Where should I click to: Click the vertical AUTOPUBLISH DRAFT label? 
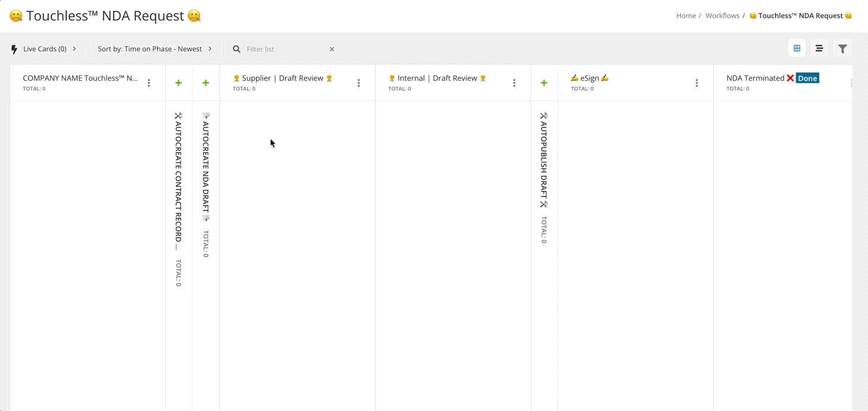tap(543, 160)
